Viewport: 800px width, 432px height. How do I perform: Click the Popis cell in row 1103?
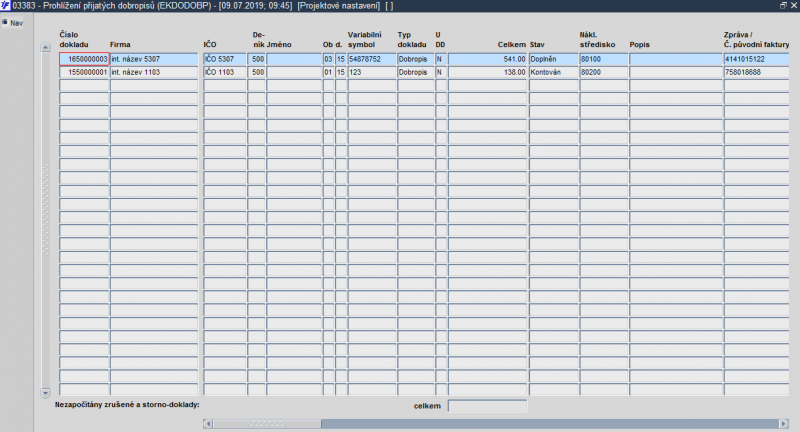676,72
